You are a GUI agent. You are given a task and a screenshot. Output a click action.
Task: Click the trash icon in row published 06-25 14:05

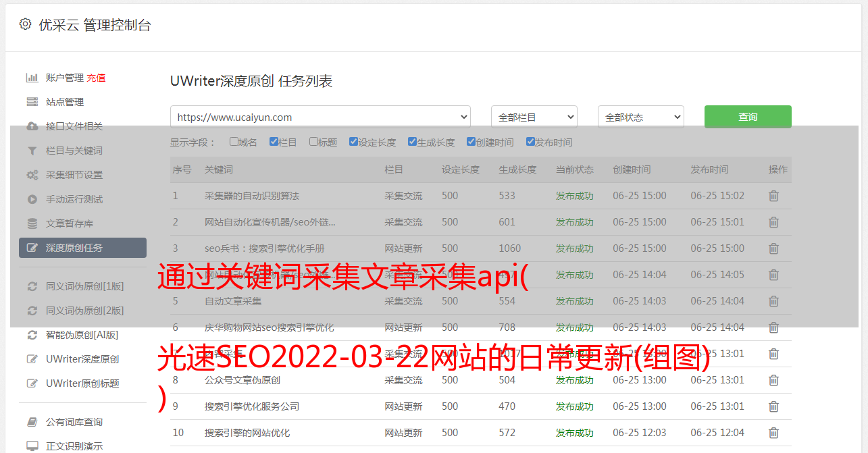774,275
